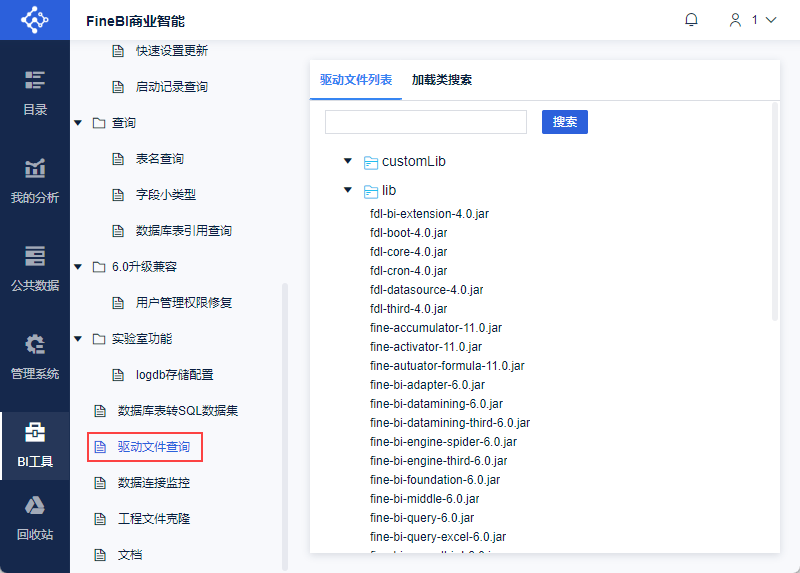Open 我的分析 in the sidebar
The width and height of the screenshot is (800, 573).
[x=35, y=182]
